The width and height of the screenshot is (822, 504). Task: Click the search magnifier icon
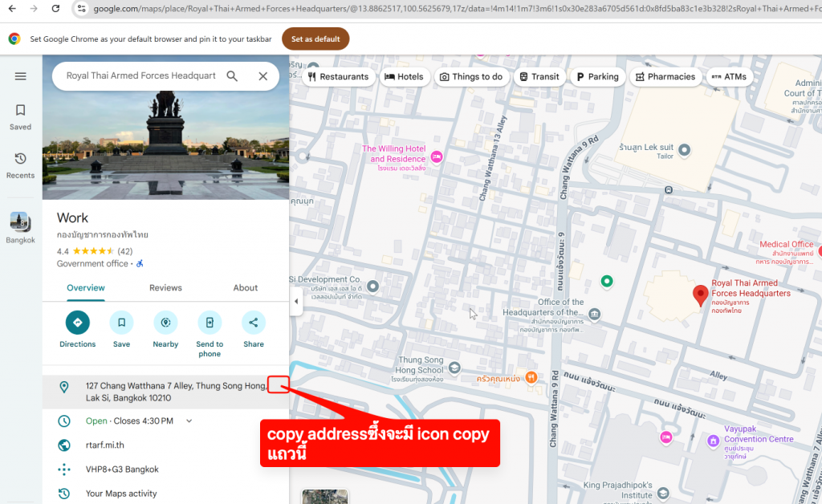click(232, 76)
